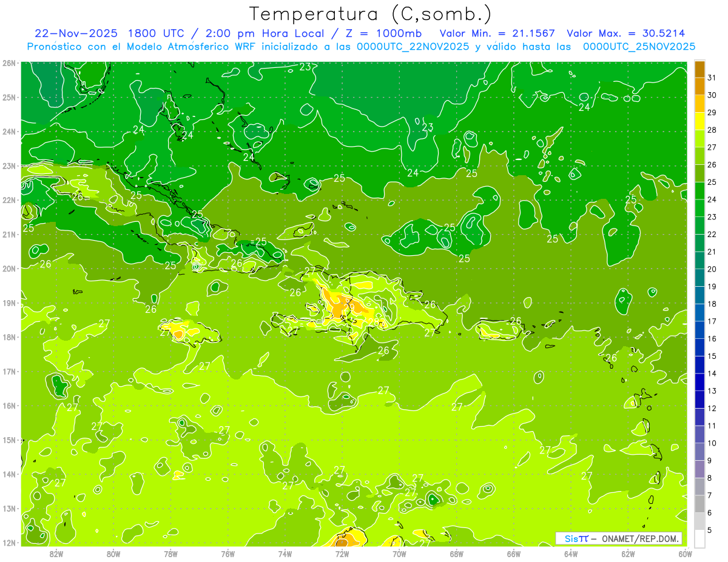Screen dimensions: 728x562
Task: Click the longitude axis label "68W"
Action: point(456,553)
